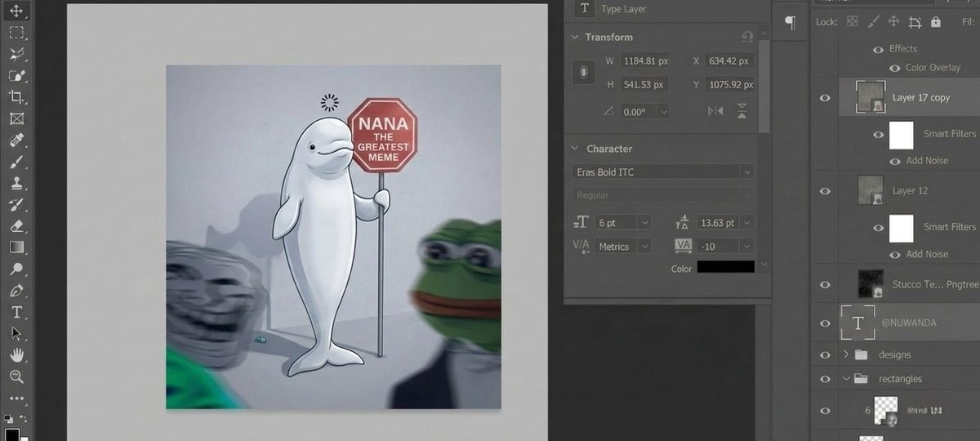Select the Healing Brush tool

pyautogui.click(x=16, y=140)
